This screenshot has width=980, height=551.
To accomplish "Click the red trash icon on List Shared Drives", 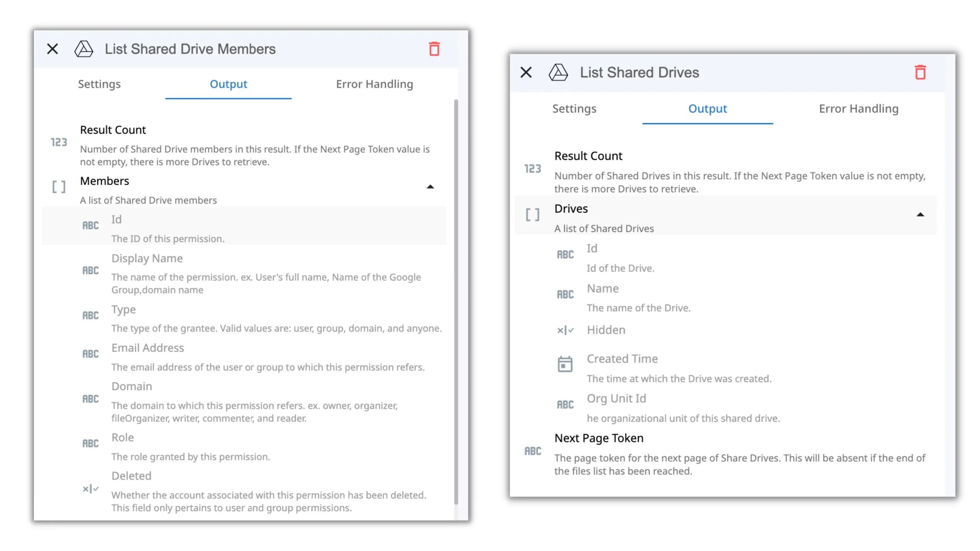I will click(920, 72).
